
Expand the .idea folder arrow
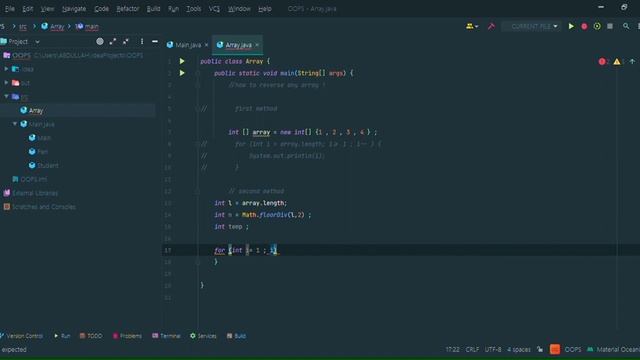click(6, 69)
